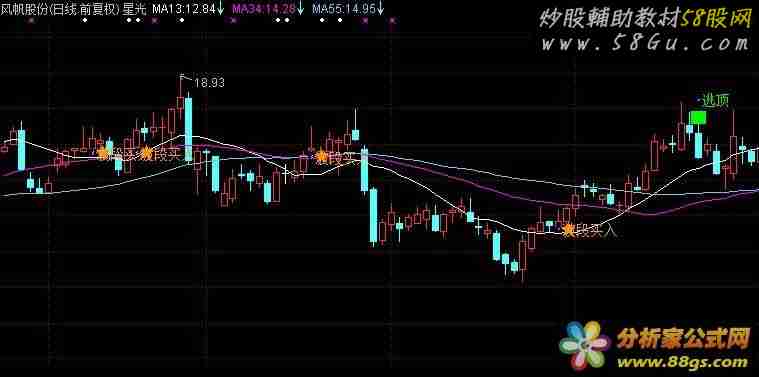759x377 pixels.
Task: Click the 18.93 high price label
Action: tap(209, 83)
